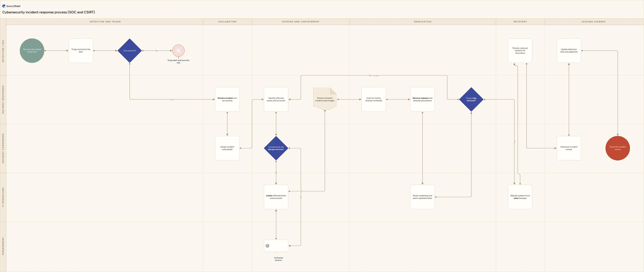The width and height of the screenshot is (644, 272).
Task: Select the 'Reset credentials and patch exploited flaws' node
Action: pos(422,197)
